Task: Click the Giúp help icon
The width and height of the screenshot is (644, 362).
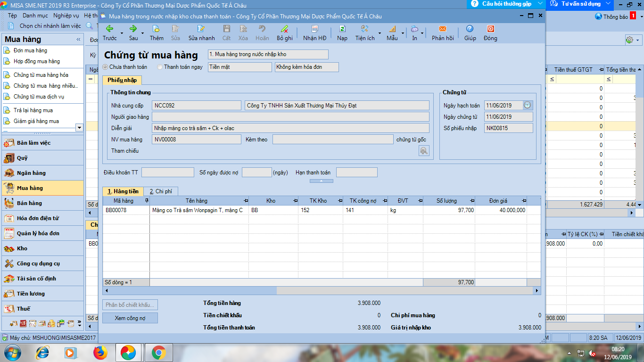Action: 470,29
